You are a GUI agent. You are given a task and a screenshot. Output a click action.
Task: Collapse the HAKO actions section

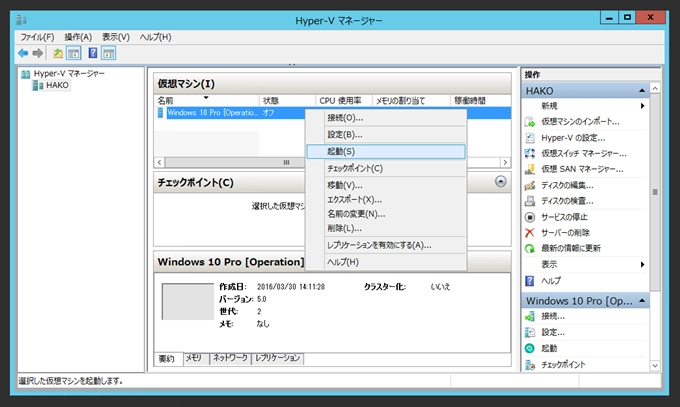point(642,91)
